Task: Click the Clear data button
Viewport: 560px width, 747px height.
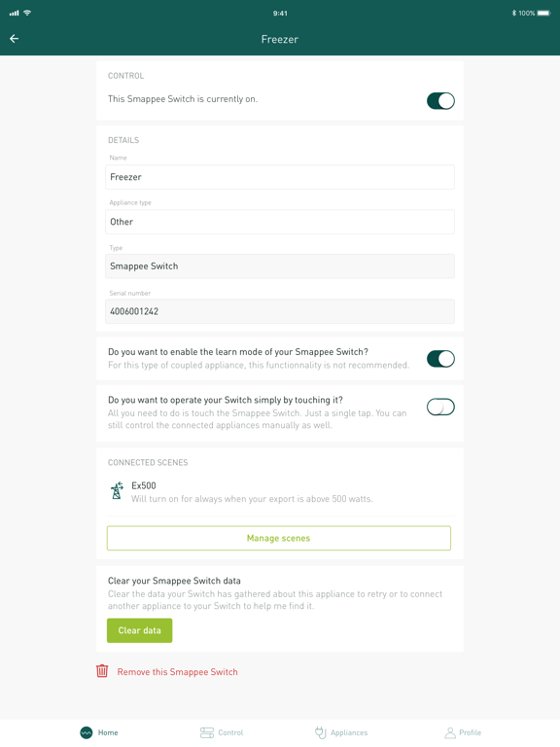Action: (x=140, y=630)
